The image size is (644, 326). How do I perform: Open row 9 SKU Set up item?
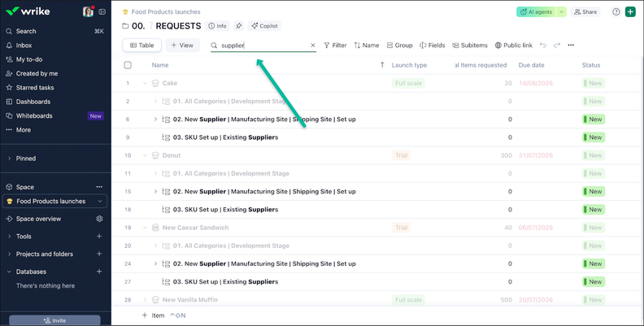pos(225,137)
